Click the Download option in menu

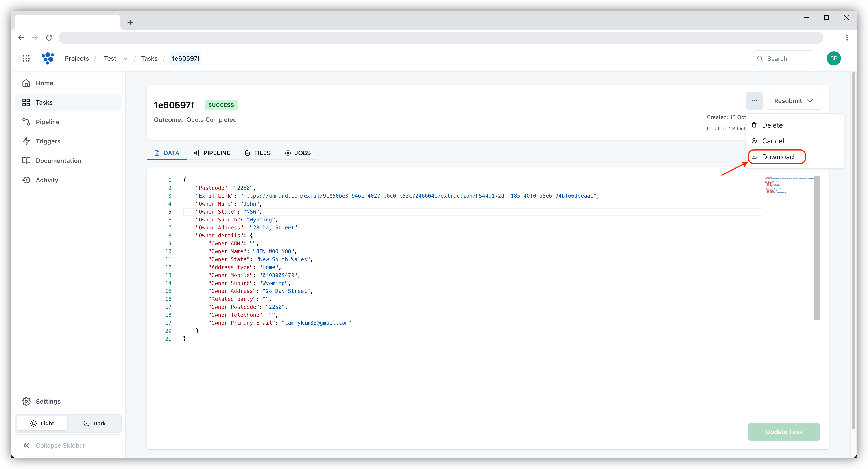[x=778, y=156]
